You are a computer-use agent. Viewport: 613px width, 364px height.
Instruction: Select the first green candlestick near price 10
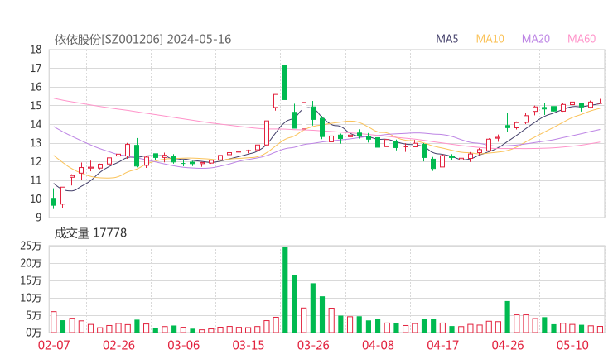(54, 200)
